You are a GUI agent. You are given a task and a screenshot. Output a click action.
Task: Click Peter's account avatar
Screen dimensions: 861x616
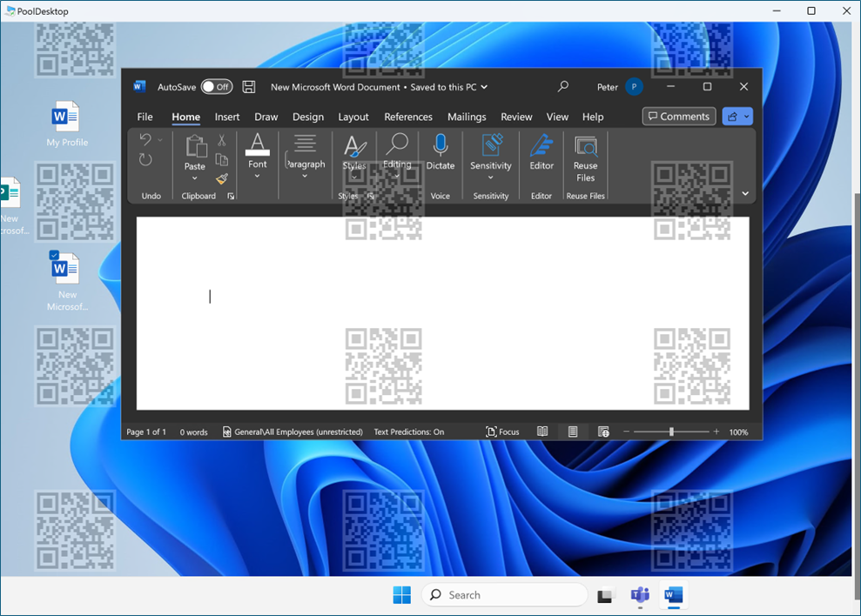coord(634,87)
